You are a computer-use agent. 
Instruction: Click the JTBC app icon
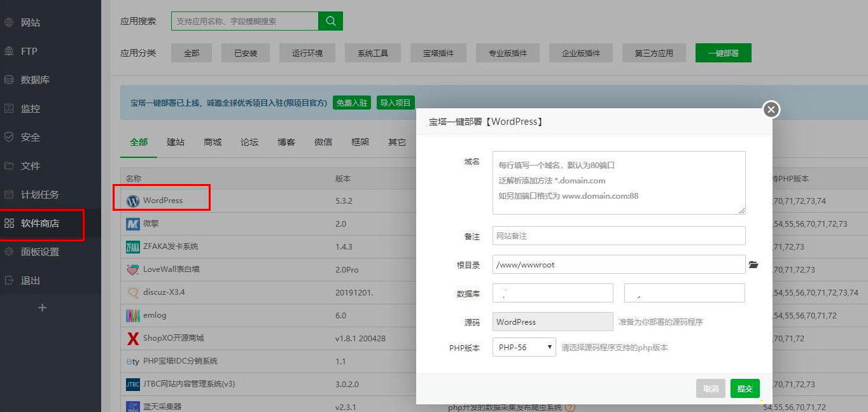click(x=133, y=384)
